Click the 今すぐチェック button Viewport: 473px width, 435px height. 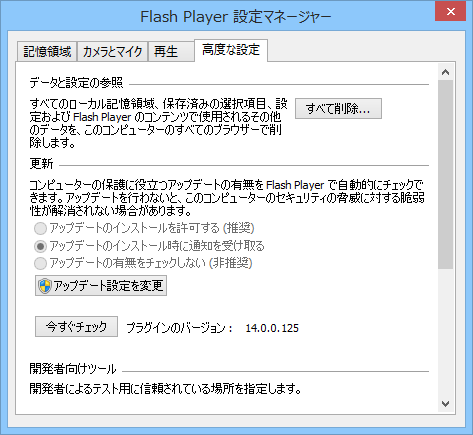[76, 327]
